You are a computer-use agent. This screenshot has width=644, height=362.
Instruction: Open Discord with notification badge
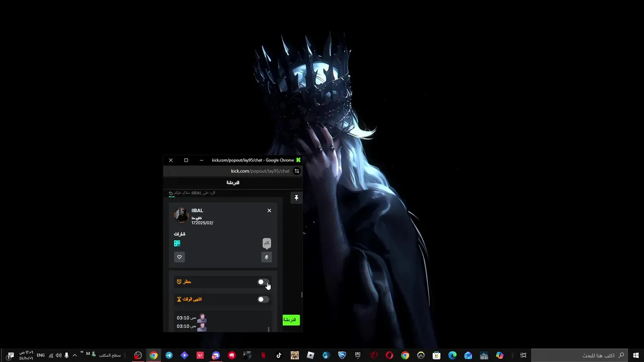tap(216, 355)
